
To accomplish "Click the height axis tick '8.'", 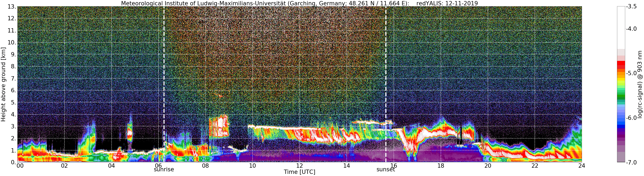I will [x=13, y=66].
